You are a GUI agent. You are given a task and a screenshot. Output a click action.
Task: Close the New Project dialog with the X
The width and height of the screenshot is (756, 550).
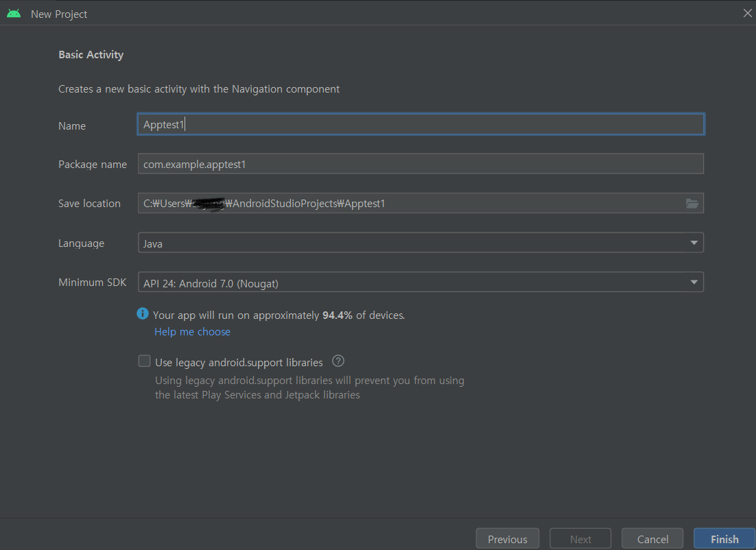pyautogui.click(x=747, y=14)
